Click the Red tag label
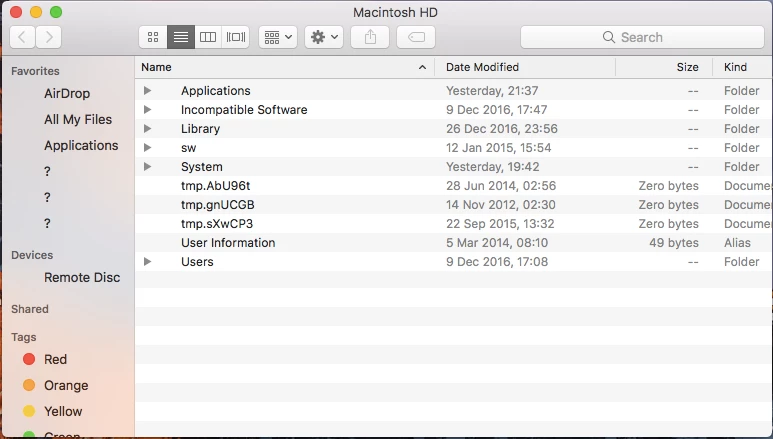Viewport: 773px width, 439px height. [55, 360]
